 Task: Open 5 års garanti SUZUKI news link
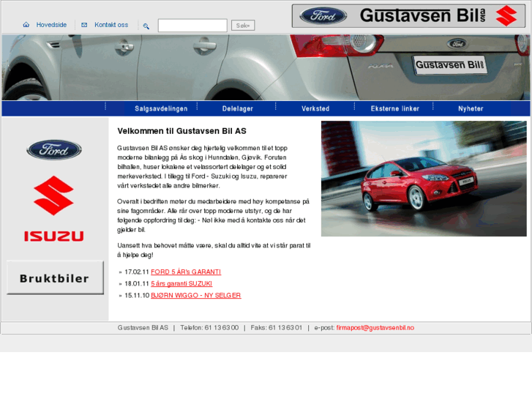click(x=181, y=283)
